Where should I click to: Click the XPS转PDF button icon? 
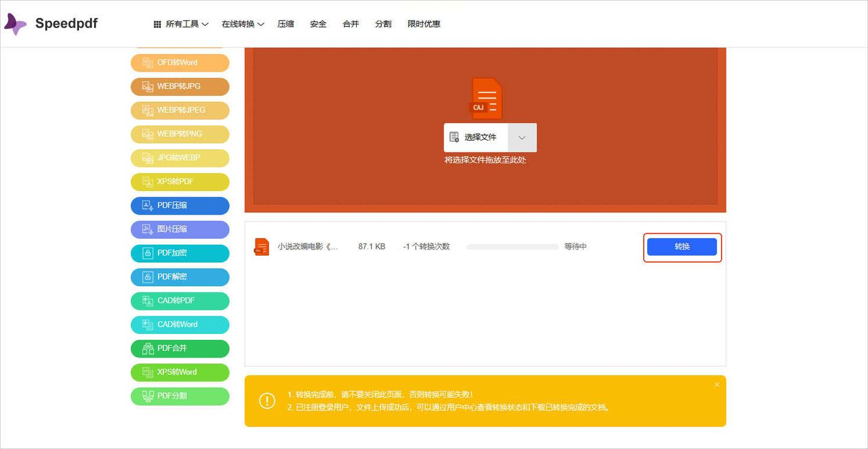(148, 181)
